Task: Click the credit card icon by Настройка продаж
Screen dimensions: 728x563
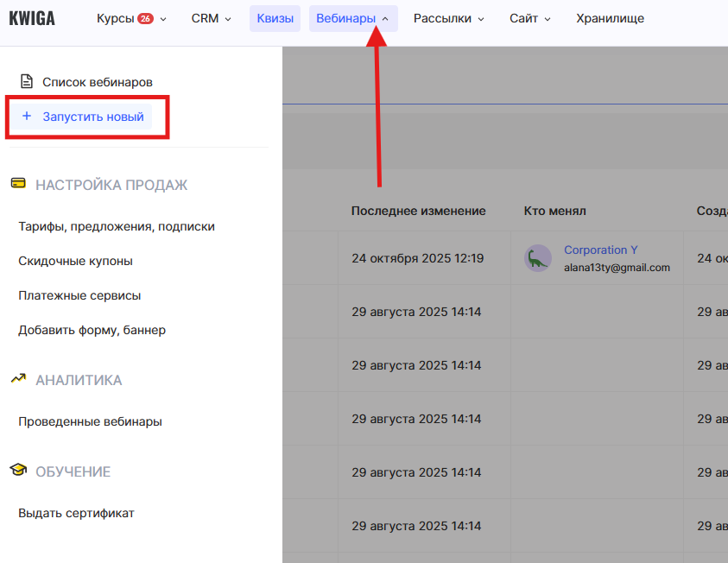Action: coord(18,184)
